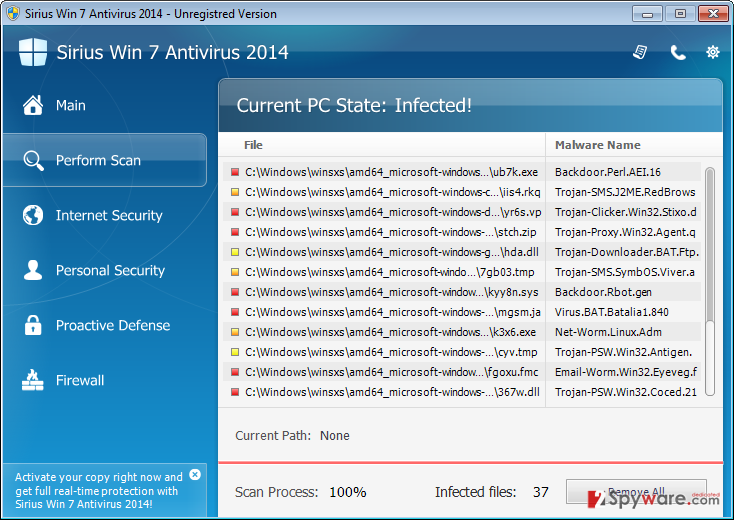Click the orange threat marker for iis4.rkq
The height and width of the screenshot is (520, 734).
[x=235, y=192]
